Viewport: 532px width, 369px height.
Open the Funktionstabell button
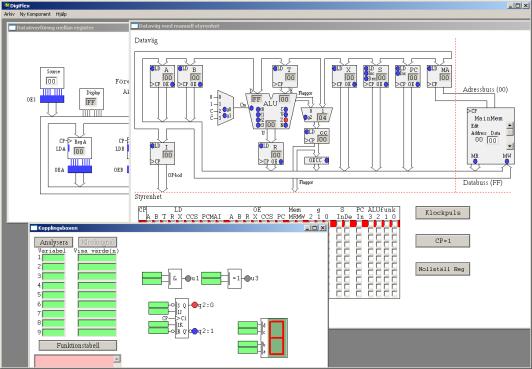pyautogui.click(x=78, y=345)
